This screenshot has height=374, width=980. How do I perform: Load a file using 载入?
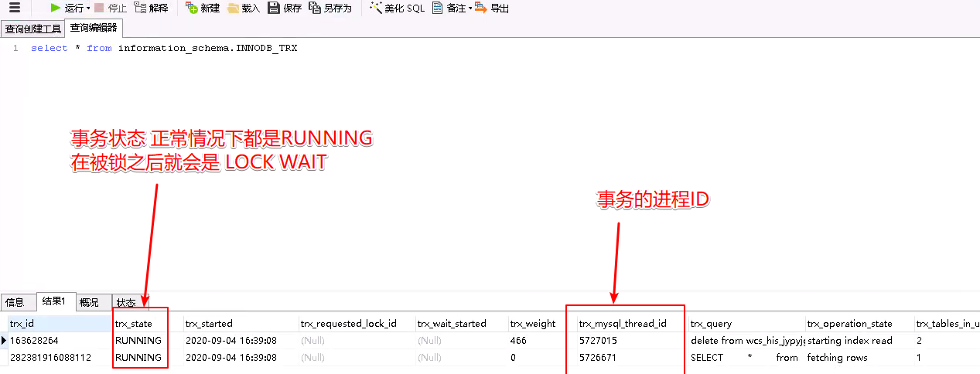[233, 8]
